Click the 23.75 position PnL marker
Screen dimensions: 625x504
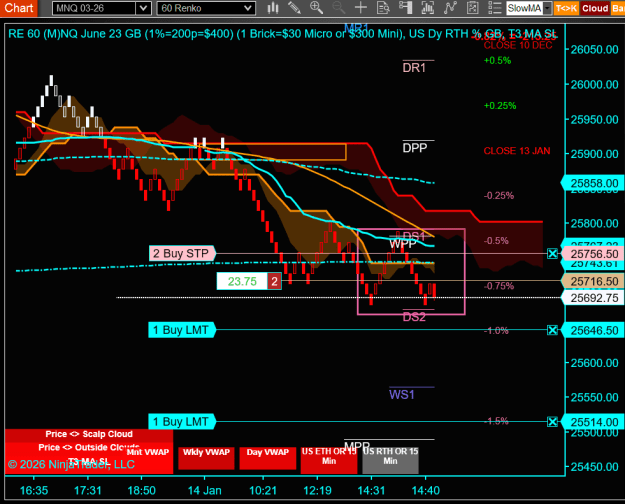[x=242, y=282]
